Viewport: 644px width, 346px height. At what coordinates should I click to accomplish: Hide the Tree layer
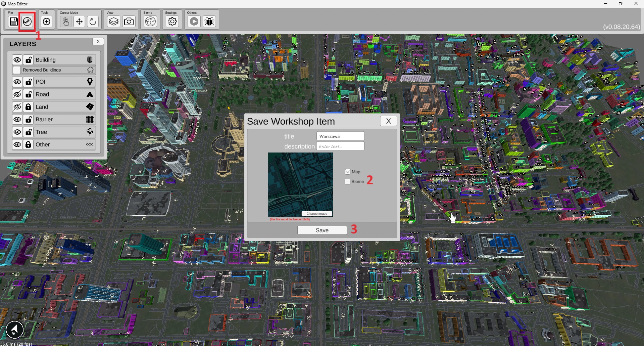[17, 132]
